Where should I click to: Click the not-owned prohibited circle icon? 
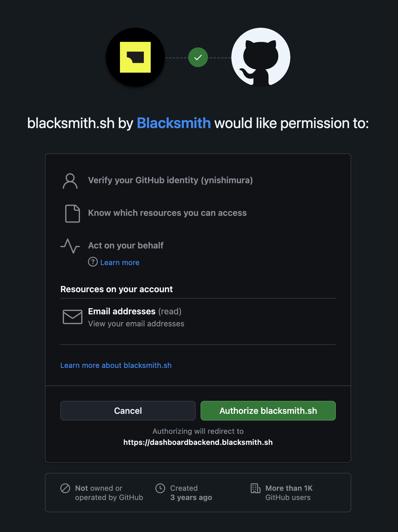[x=65, y=488]
